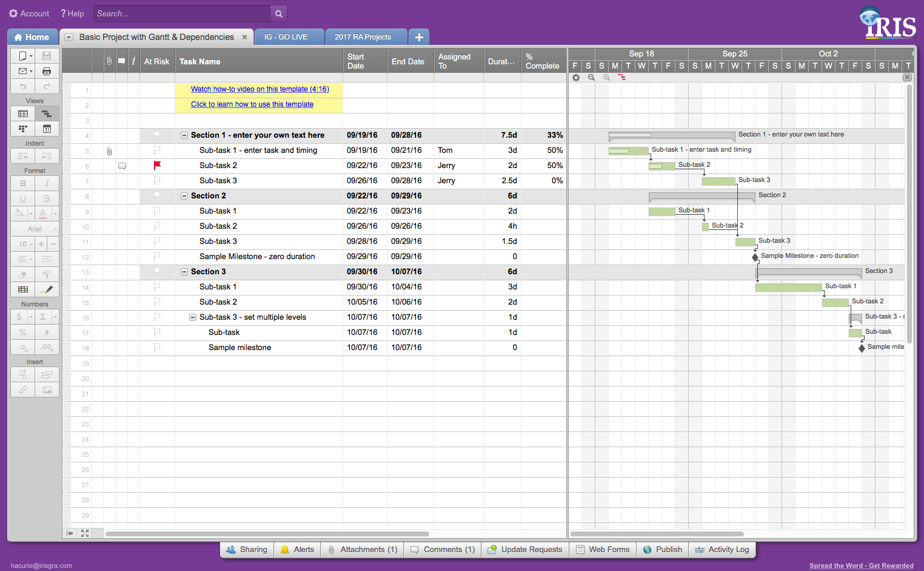The width and height of the screenshot is (924, 571).
Task: Collapse Section 1 rows
Action: (x=184, y=135)
